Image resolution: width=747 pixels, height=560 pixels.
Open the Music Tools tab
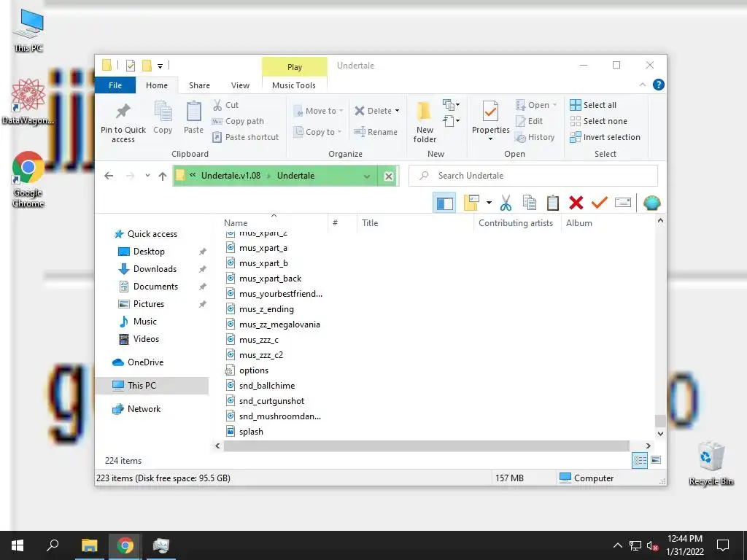(294, 85)
